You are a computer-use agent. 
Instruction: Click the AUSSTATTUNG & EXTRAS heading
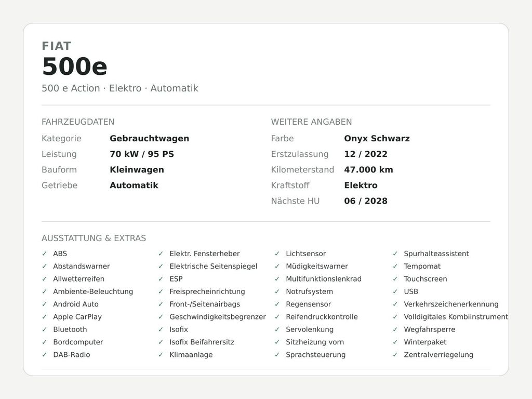94,238
